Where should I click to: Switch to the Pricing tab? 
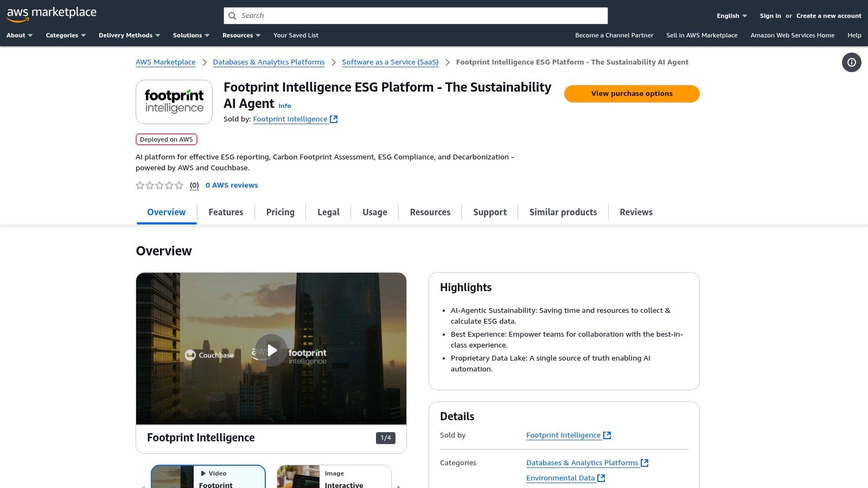pyautogui.click(x=280, y=212)
